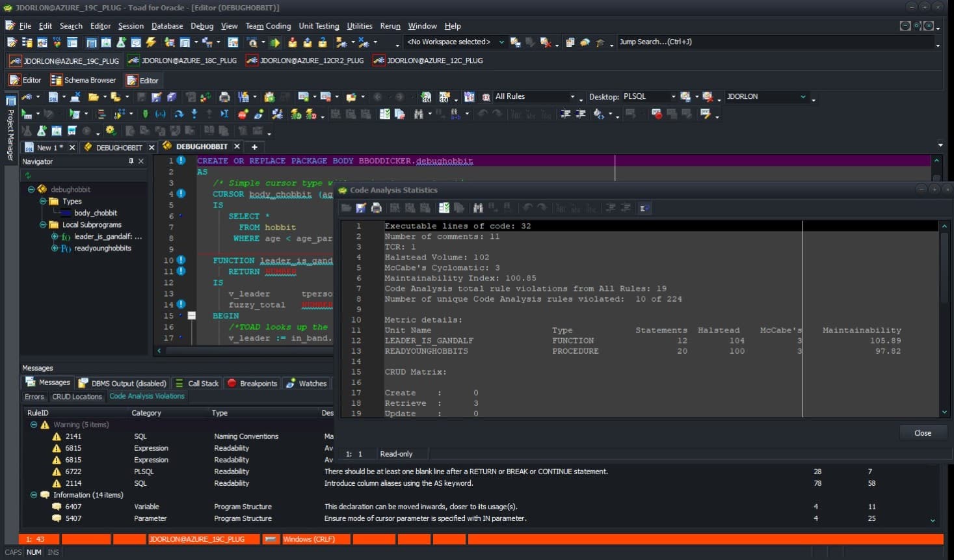Click the red breakpoint icon in the debug toolbar
Screen dimensions: 954x560
click(243, 114)
